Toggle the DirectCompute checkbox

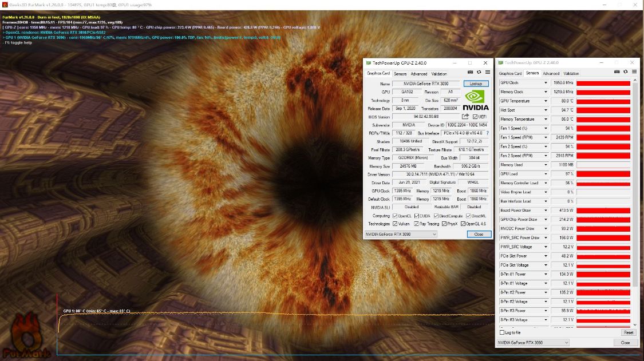436,216
